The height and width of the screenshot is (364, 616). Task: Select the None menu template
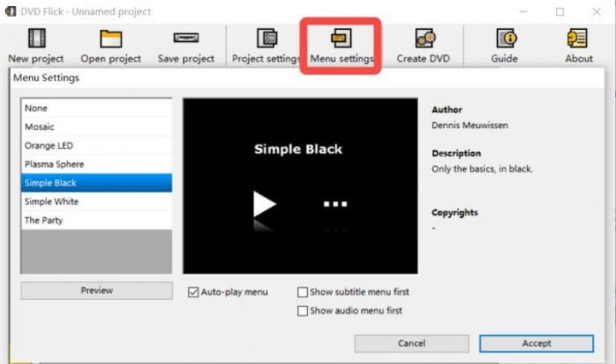pos(96,109)
